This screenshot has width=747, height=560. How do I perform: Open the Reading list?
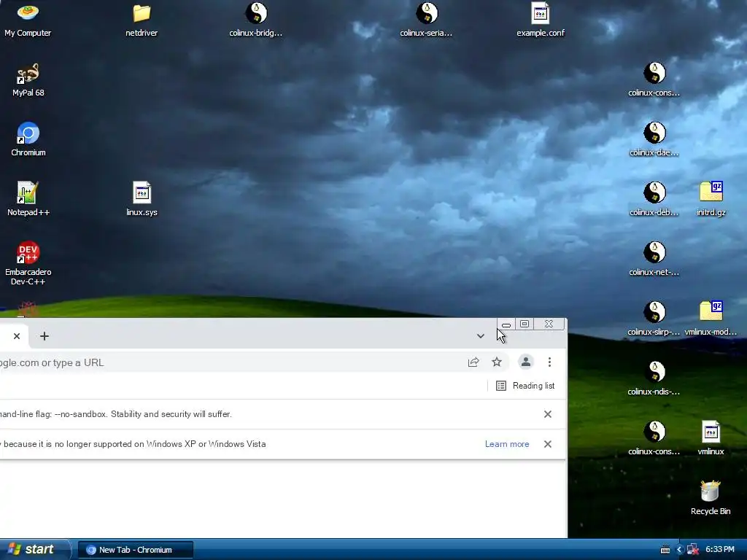[x=525, y=386]
